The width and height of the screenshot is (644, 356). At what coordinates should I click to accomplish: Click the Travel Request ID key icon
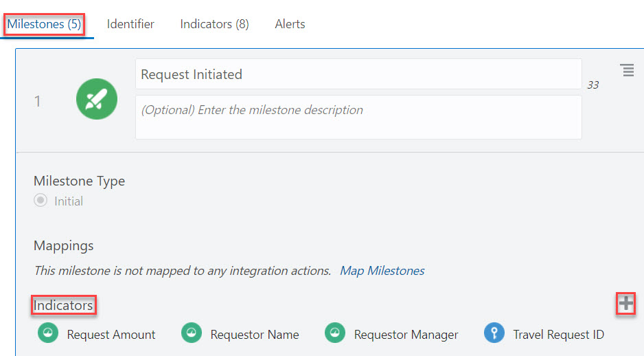(494, 334)
